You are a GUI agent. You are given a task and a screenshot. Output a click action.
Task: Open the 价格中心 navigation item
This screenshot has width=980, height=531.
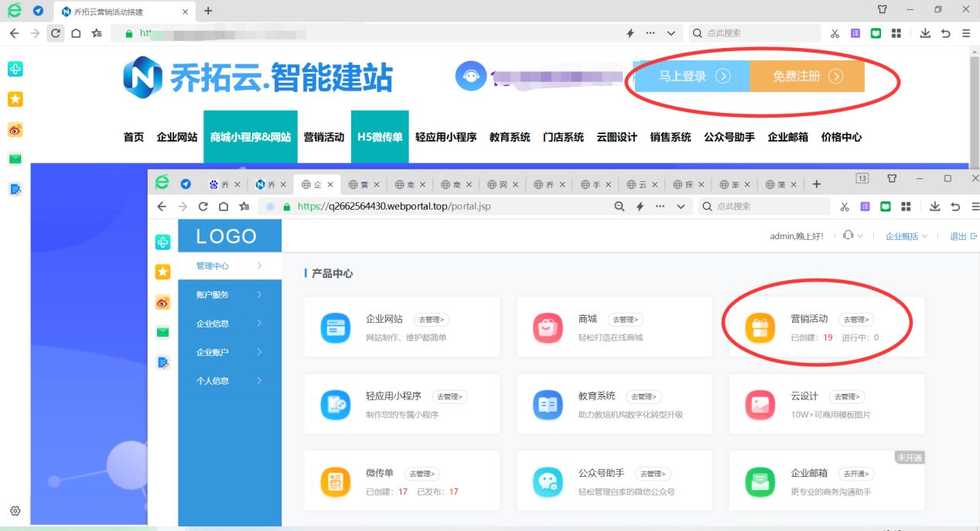point(842,137)
